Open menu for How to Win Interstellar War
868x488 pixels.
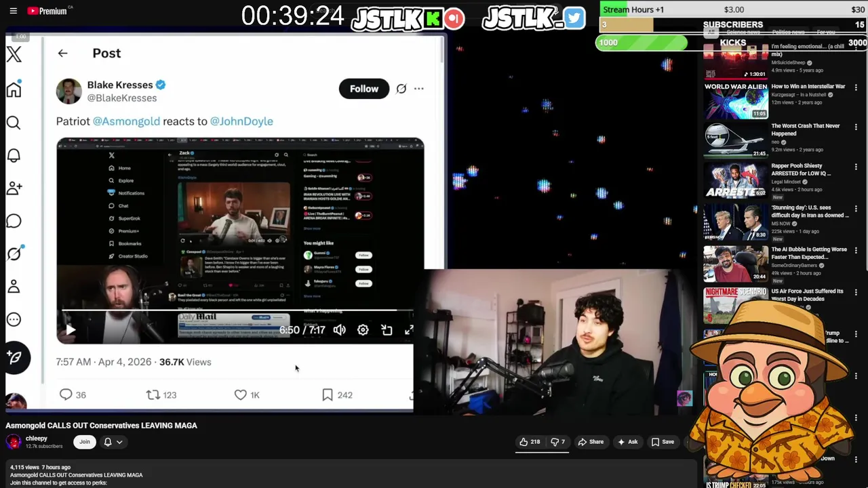coord(856,87)
